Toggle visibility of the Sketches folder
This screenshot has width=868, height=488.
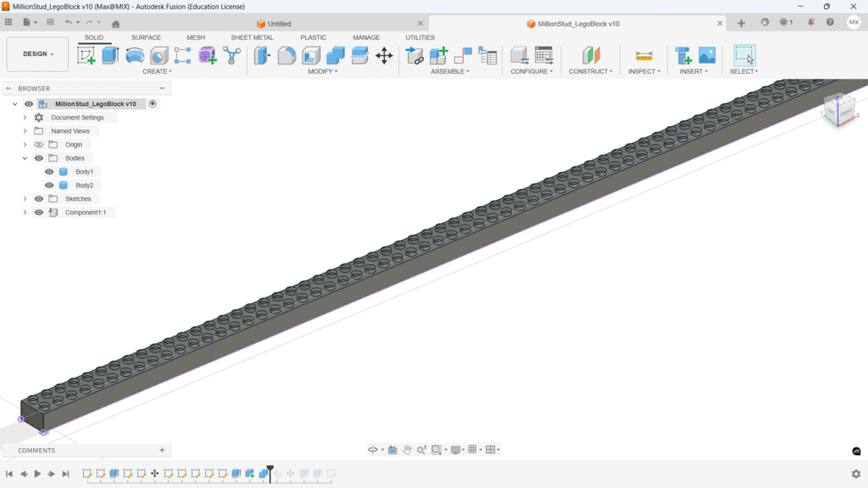click(x=39, y=199)
